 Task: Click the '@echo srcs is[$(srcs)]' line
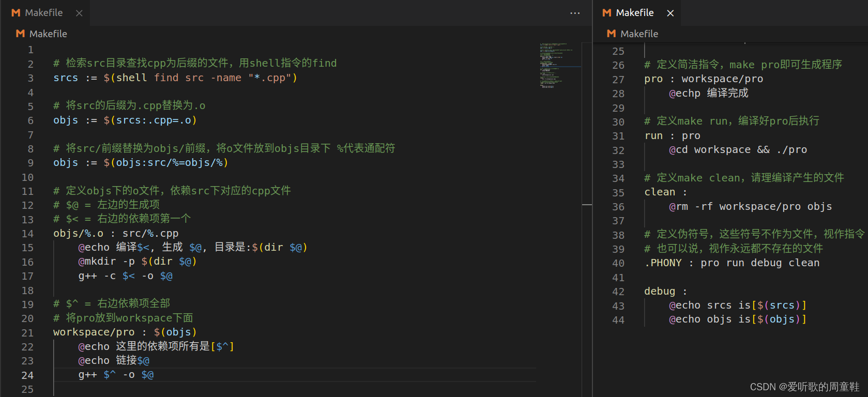738,306
